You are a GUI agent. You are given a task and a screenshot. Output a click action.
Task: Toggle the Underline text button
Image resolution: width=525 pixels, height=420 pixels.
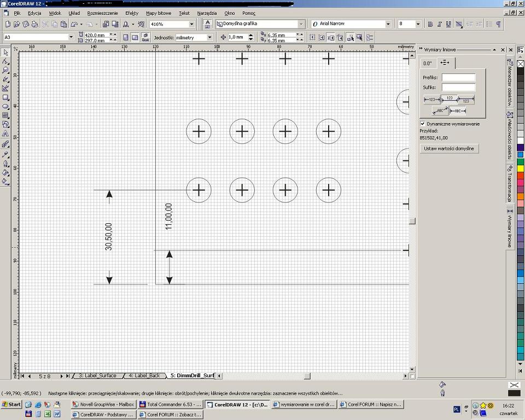[x=448, y=24]
